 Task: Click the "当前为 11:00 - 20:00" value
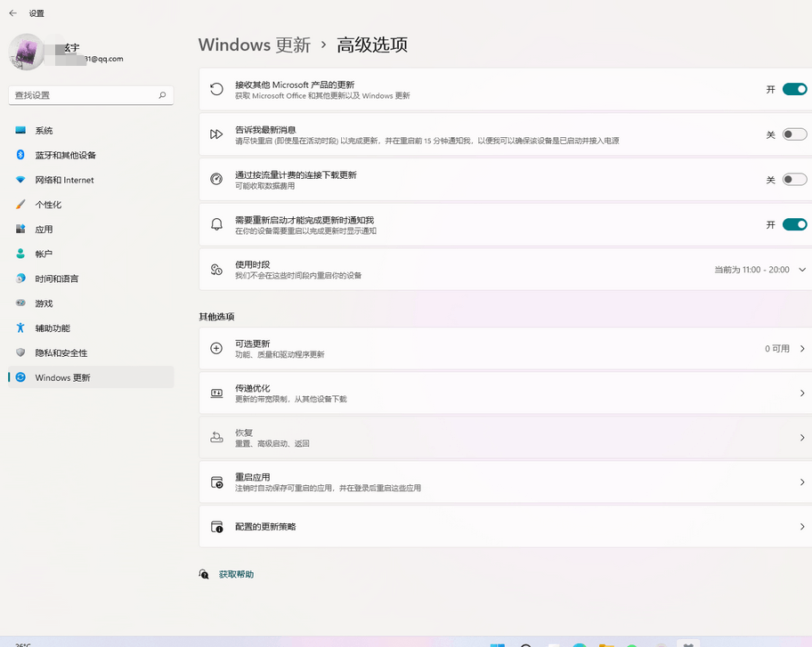pyautogui.click(x=752, y=270)
